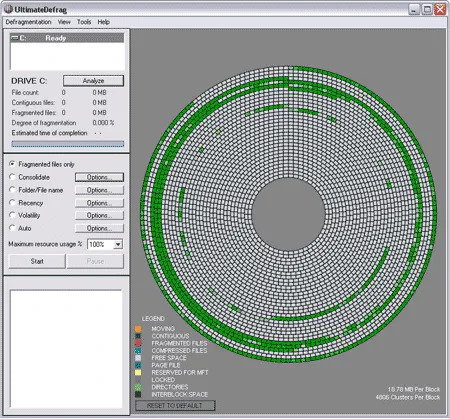This screenshot has height=419, width=450.
Task: Select the C: drive icon in list
Action: pyautogui.click(x=15, y=38)
